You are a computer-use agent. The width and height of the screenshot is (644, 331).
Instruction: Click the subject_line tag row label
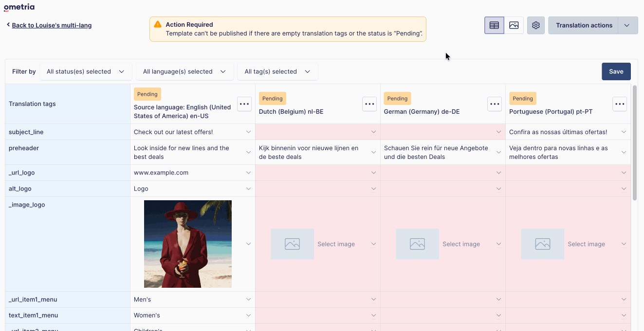point(26,132)
